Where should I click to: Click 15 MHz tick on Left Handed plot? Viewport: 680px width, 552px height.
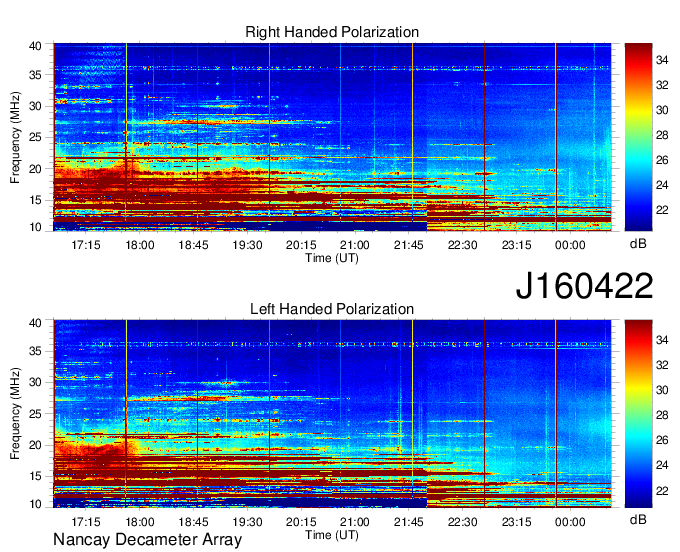pyautogui.click(x=35, y=477)
